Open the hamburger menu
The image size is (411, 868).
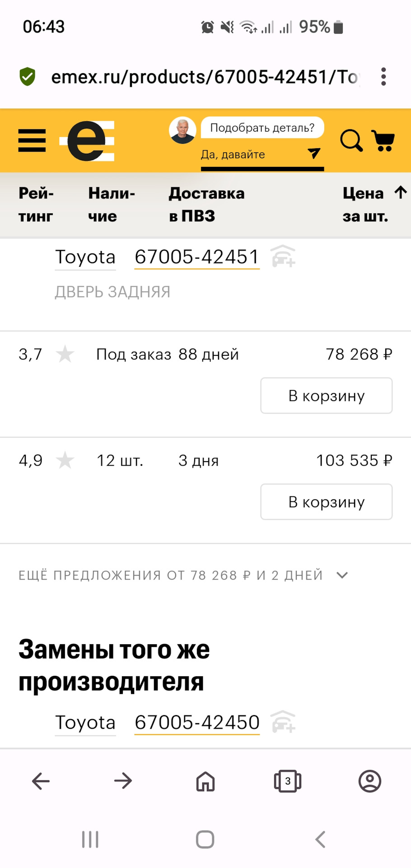(32, 141)
